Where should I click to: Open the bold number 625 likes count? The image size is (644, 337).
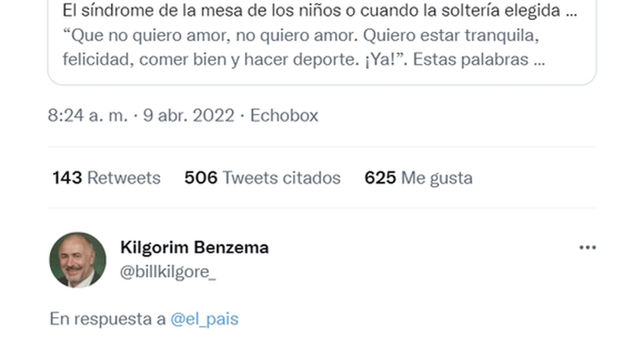click(380, 178)
